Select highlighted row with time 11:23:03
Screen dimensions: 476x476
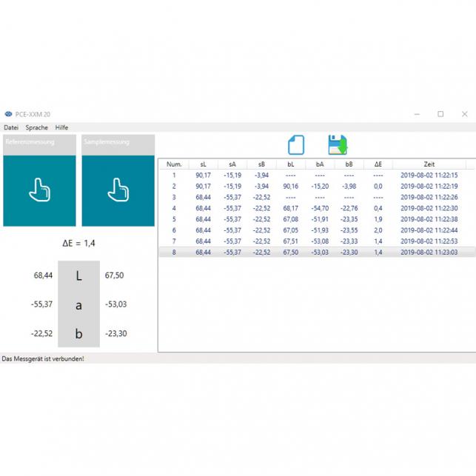point(318,252)
